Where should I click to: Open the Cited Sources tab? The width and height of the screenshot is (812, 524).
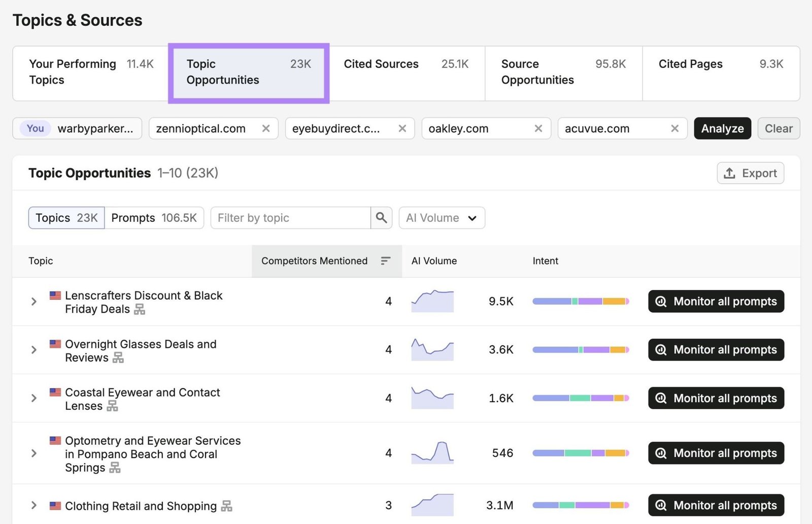pyautogui.click(x=406, y=73)
